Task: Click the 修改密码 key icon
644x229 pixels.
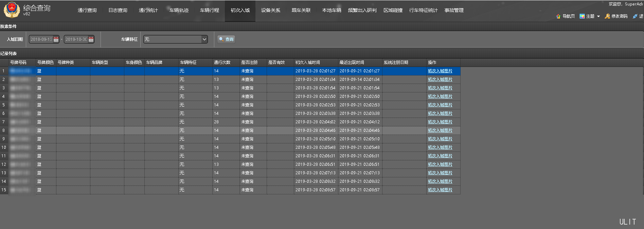Action: click(x=607, y=16)
